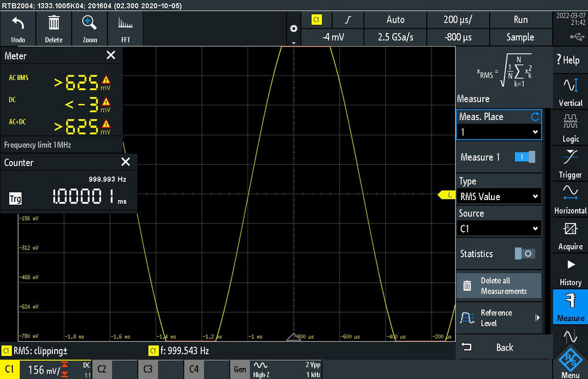Tap the C1 DC 1:1 coupling info
588x379 pixels.
coord(86,370)
